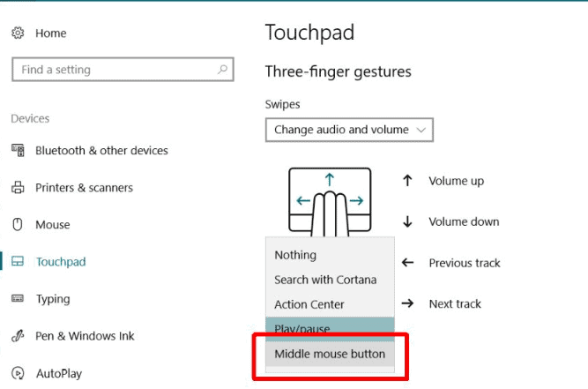Image resolution: width=588 pixels, height=389 pixels.
Task: Click the Mouse icon in sidebar
Action: click(18, 224)
